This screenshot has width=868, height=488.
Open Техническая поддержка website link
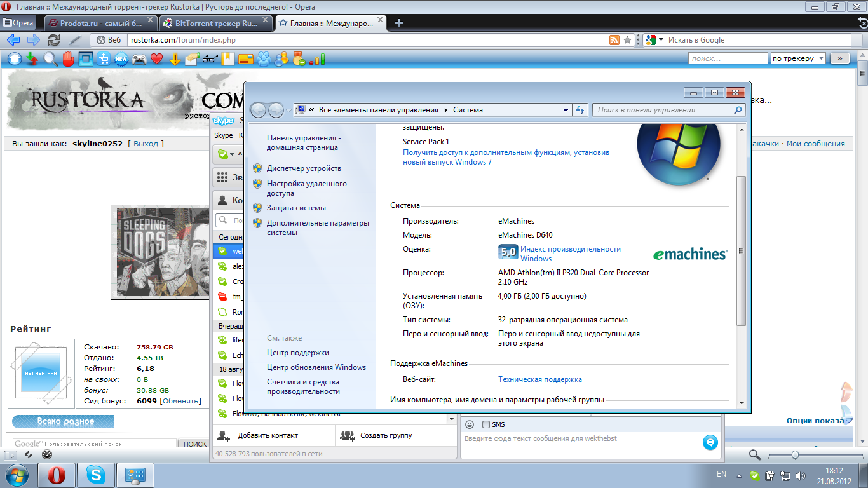click(x=540, y=379)
